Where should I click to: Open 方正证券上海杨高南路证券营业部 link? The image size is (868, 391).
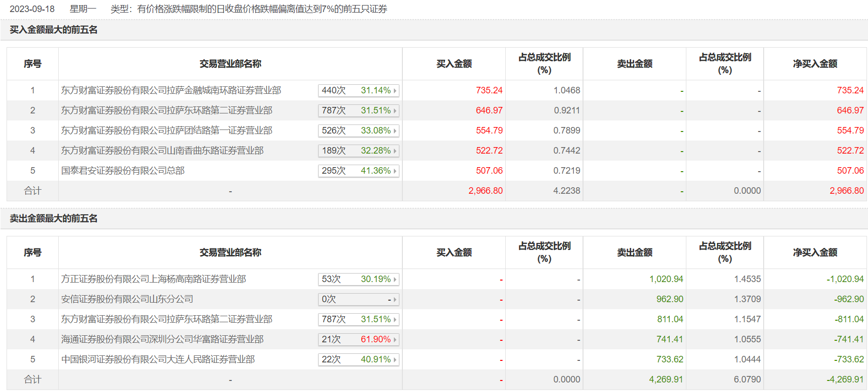click(154, 279)
